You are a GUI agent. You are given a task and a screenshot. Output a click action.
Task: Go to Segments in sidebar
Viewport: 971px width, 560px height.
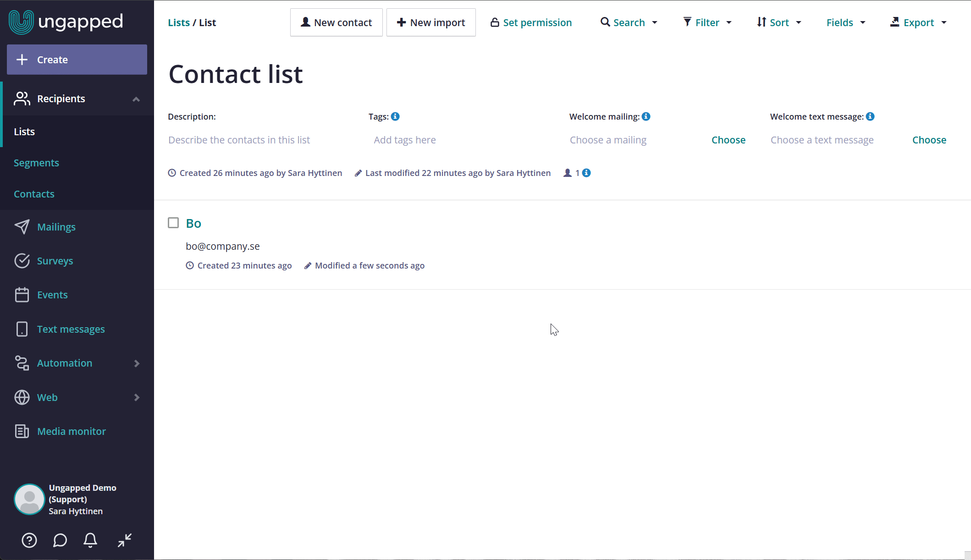36,163
